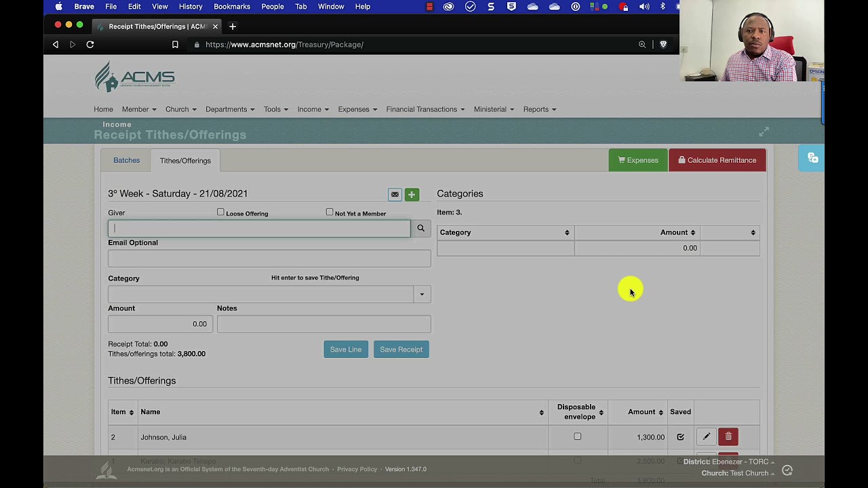The image size is (868, 488).
Task: Expand the Member menu
Action: (139, 109)
